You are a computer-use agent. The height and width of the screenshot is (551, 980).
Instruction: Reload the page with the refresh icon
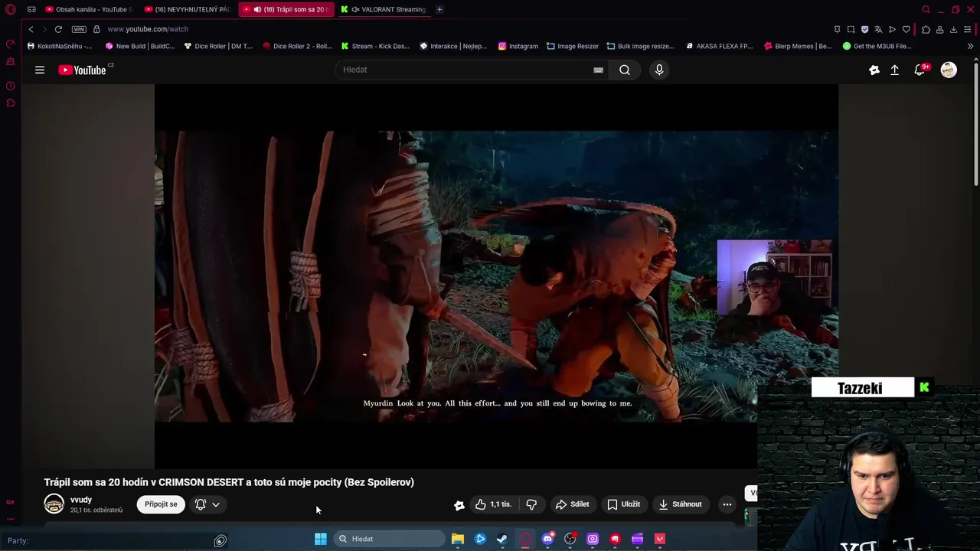[58, 29]
